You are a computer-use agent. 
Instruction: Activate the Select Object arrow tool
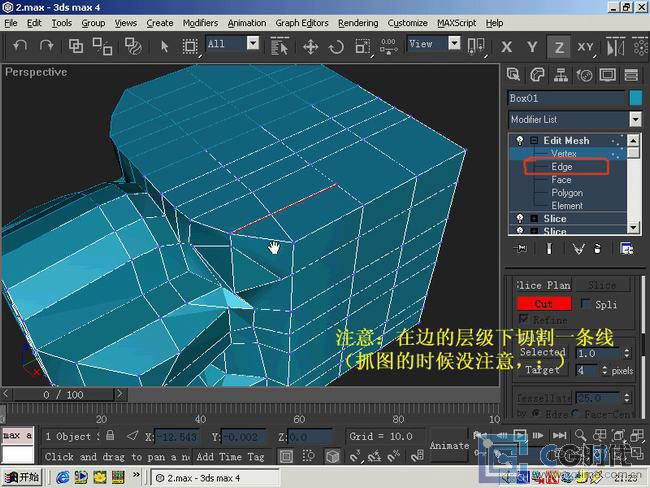pos(164,46)
